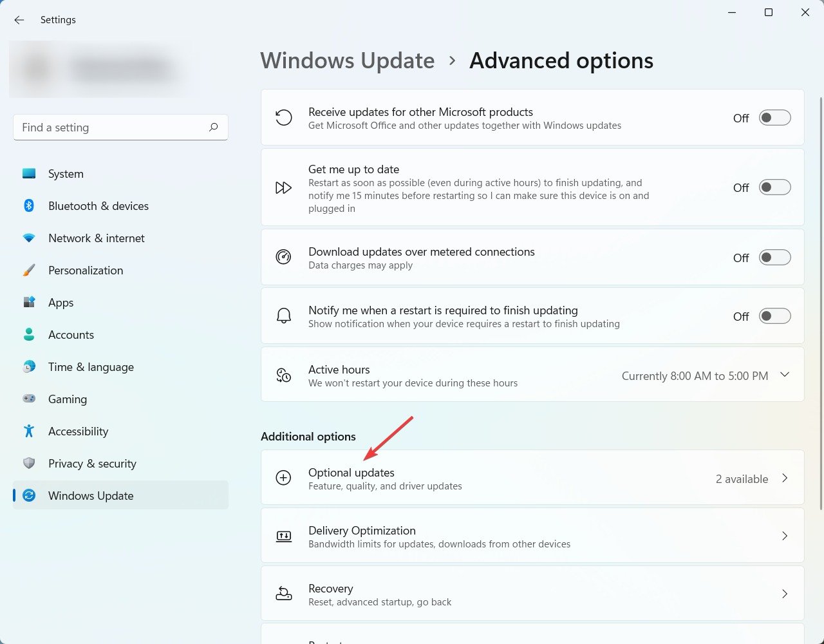Image resolution: width=824 pixels, height=644 pixels.
Task: Click the Find a setting search box
Action: pyautogui.click(x=120, y=128)
